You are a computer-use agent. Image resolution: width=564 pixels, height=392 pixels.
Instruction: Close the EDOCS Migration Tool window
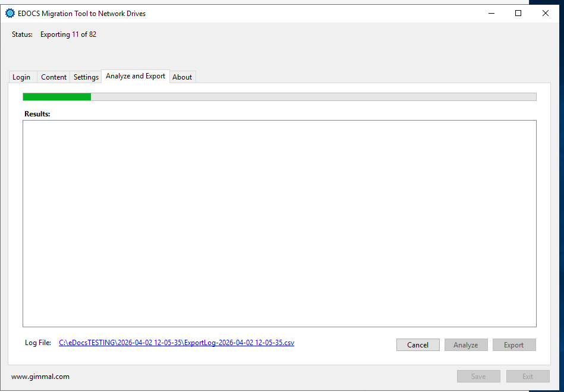[x=546, y=14]
